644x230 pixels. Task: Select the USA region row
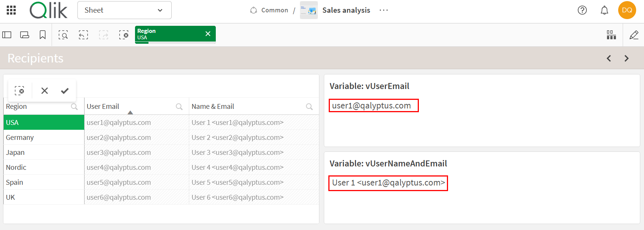coord(44,122)
